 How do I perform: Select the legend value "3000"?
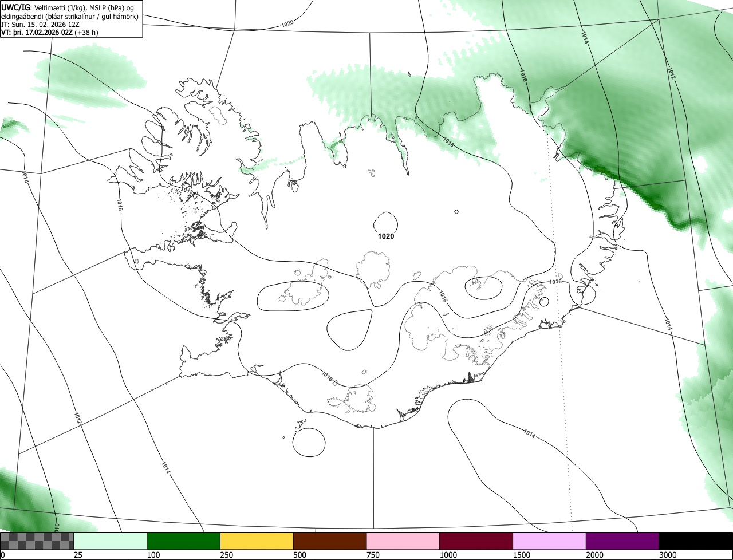point(668,555)
